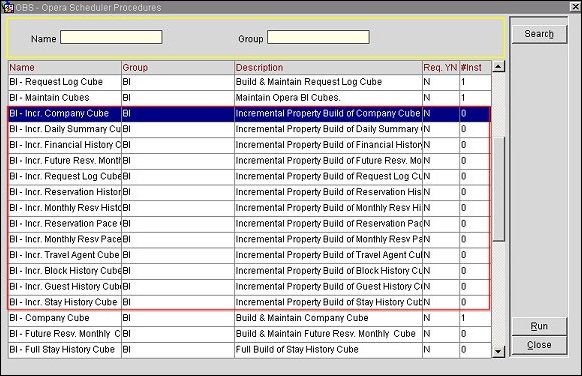
Task: Select the Req. YN column header
Action: click(441, 68)
